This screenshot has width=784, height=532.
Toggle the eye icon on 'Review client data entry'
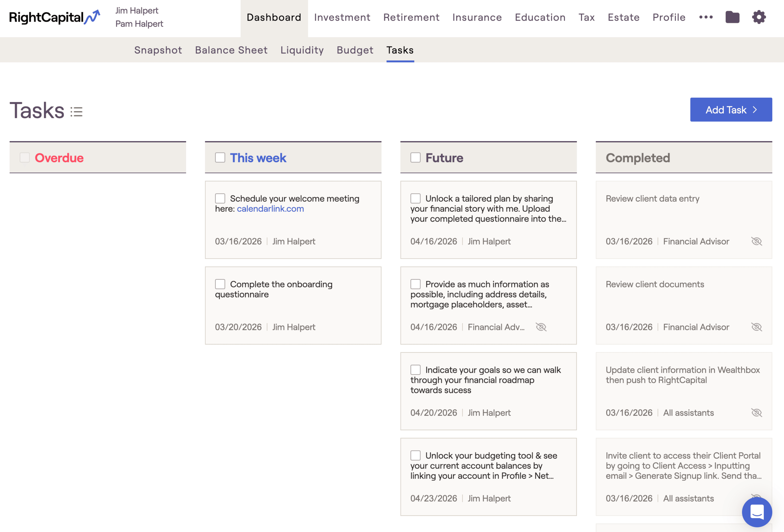[x=756, y=241]
